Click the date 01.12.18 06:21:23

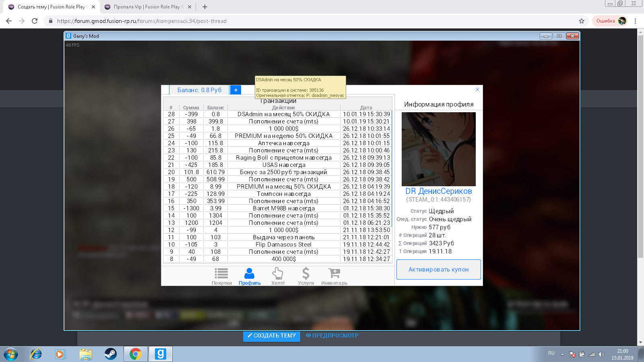[x=366, y=223]
